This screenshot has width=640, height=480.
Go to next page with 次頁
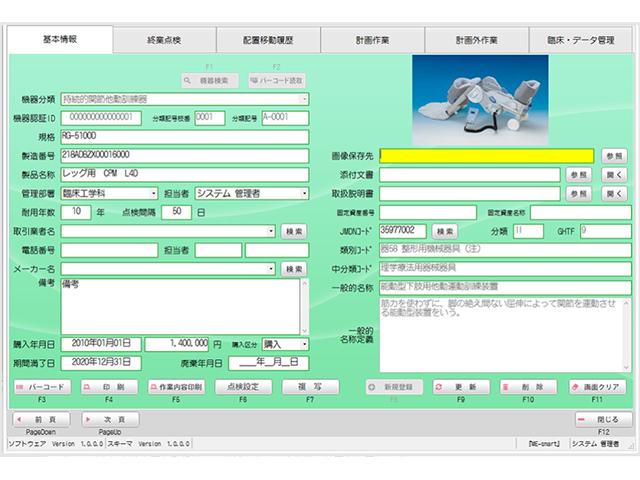click(x=111, y=420)
